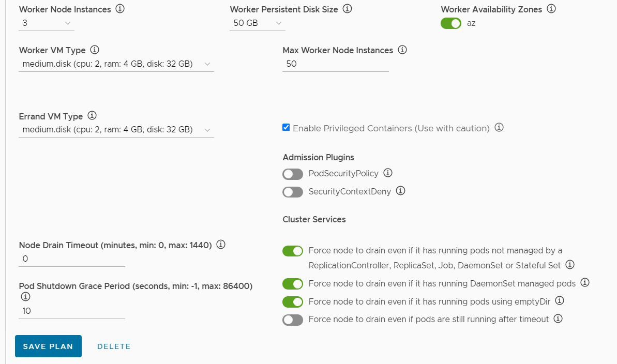Disable the az availability zone toggle
Image resolution: width=617 pixels, height=364 pixels.
point(451,23)
